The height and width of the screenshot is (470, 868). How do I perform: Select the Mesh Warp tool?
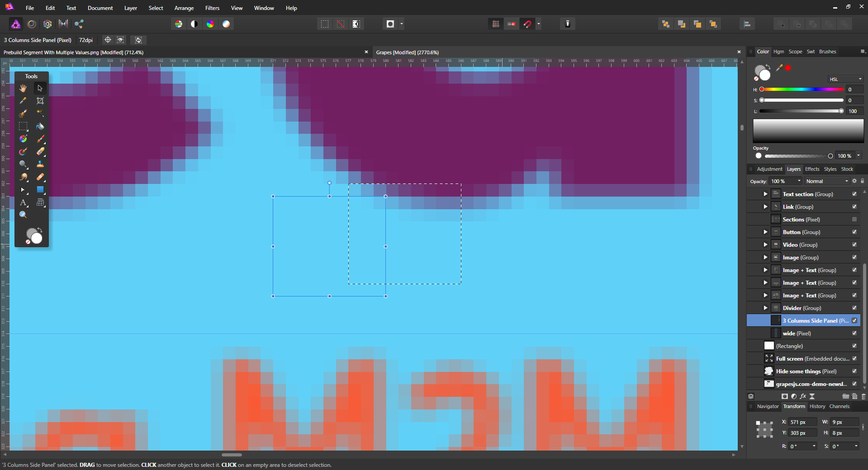(40, 202)
